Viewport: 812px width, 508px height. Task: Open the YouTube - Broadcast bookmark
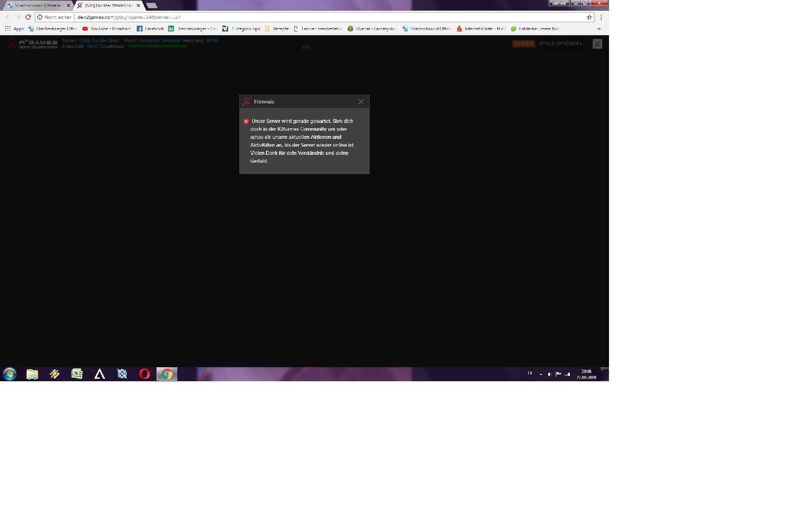tap(107, 29)
